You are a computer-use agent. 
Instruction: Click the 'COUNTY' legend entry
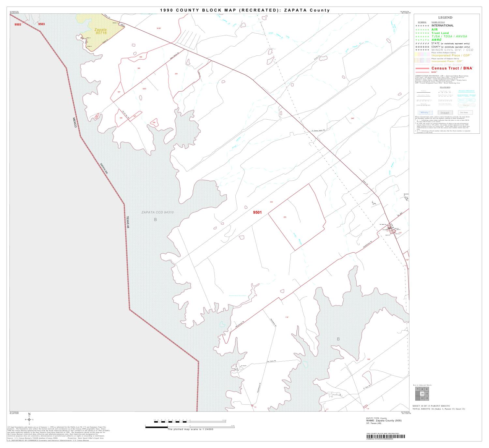(x=451, y=47)
